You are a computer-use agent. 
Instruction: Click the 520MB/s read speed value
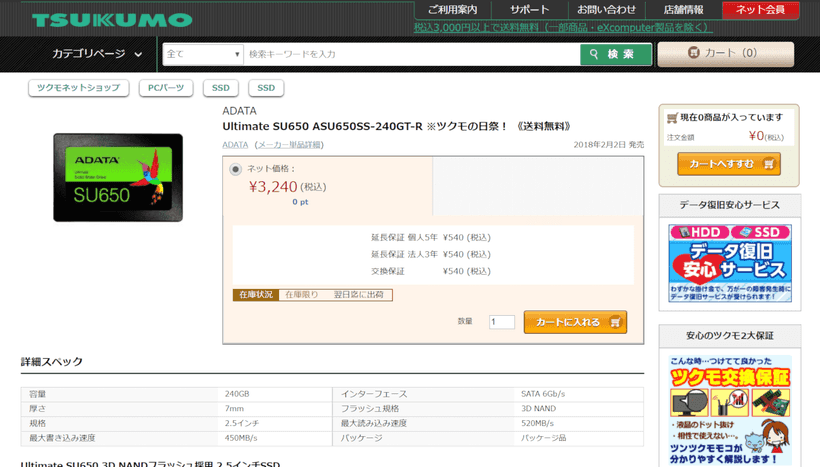(537, 423)
